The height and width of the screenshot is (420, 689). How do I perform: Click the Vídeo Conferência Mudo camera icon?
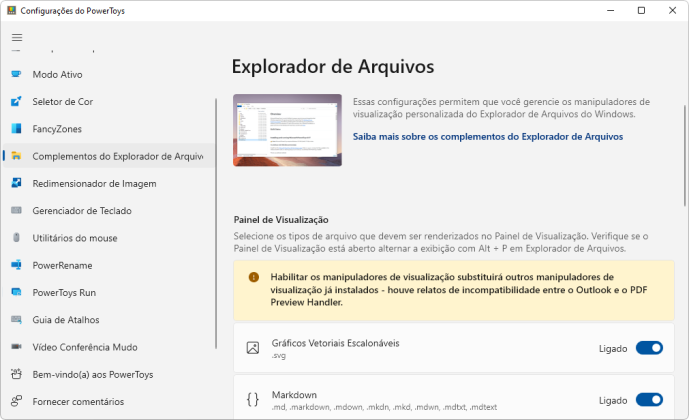(16, 347)
